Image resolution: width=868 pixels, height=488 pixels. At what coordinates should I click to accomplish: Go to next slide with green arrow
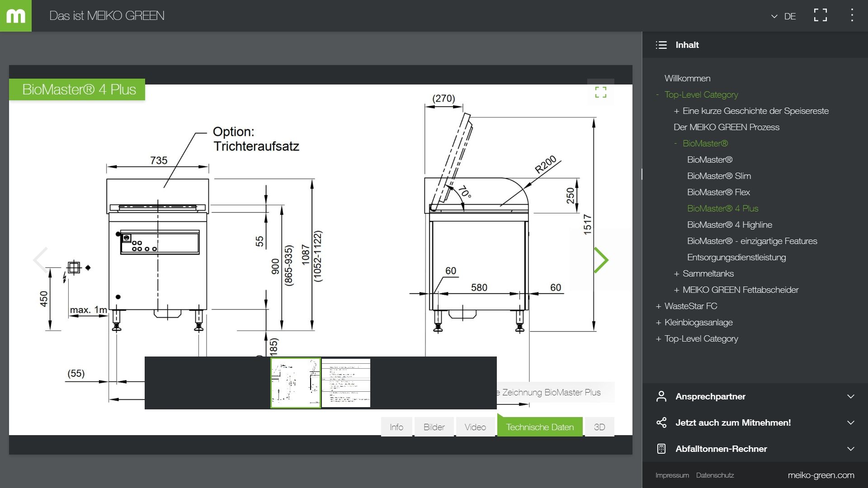point(601,260)
